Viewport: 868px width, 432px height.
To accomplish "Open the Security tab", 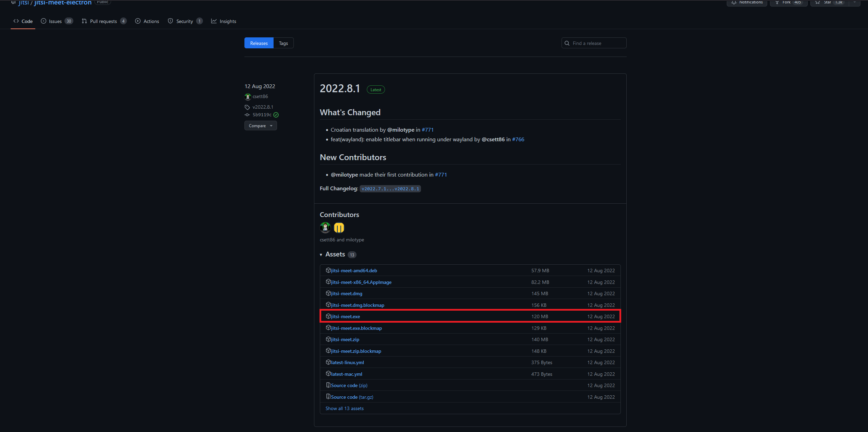I will pos(185,21).
